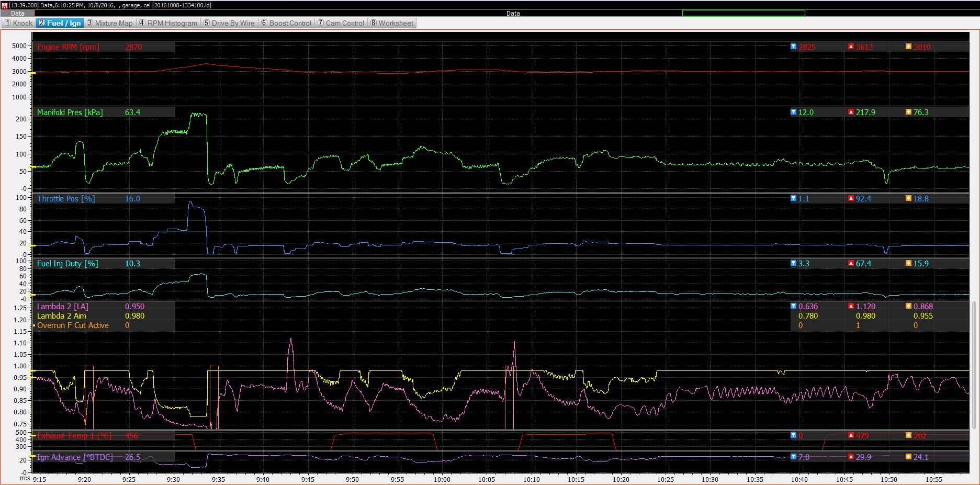Open the RPM Histogram tab
This screenshot has height=485, width=980.
(x=168, y=23)
